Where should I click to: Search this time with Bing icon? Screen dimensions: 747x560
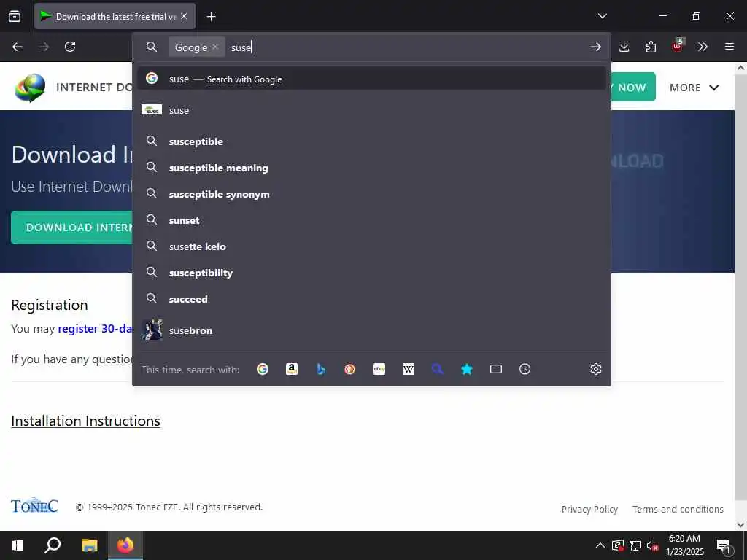pos(321,369)
